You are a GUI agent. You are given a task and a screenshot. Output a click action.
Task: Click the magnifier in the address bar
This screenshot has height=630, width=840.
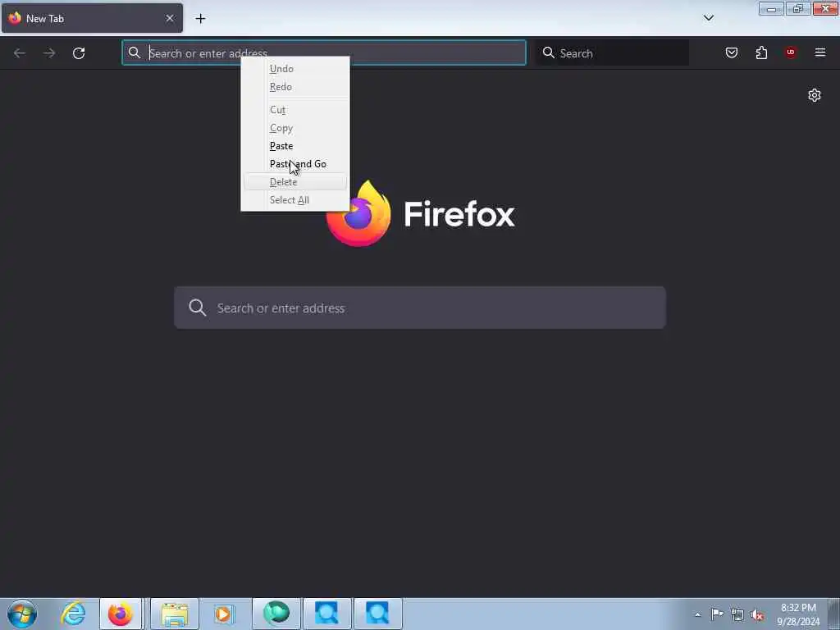tap(135, 52)
